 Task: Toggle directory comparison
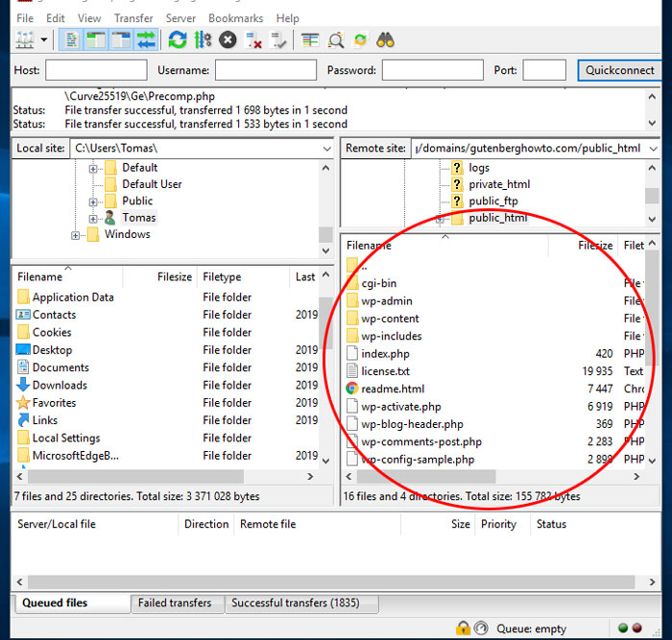pos(336,40)
